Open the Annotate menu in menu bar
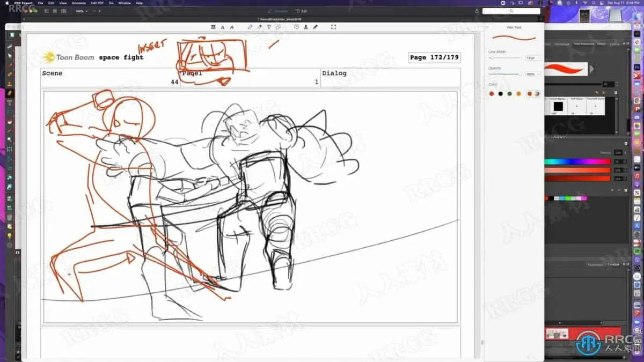 tap(79, 3)
